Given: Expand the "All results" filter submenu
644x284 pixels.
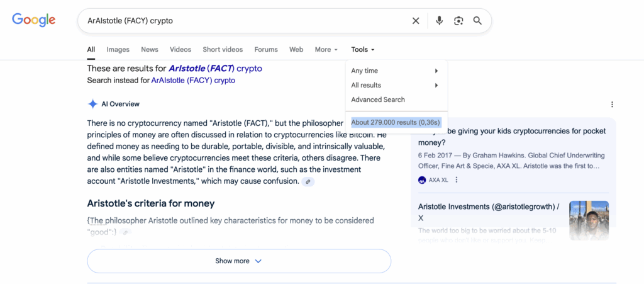Looking at the screenshot, I should coord(395,86).
